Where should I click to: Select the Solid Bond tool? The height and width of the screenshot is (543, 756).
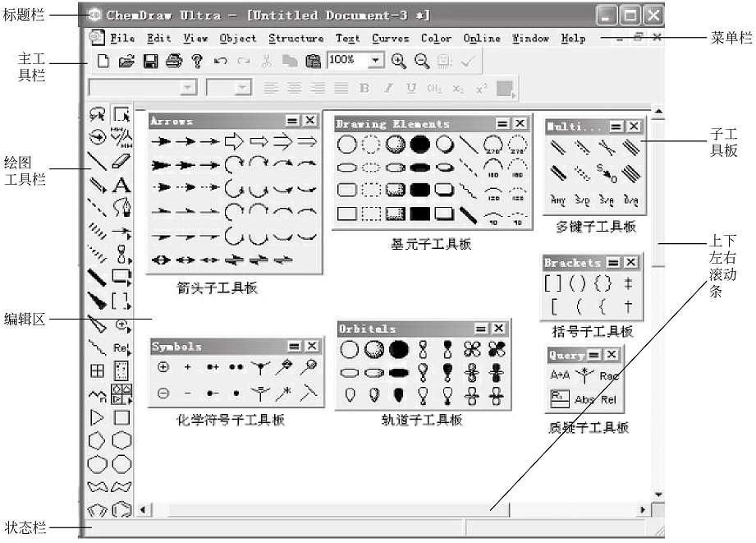(97, 161)
